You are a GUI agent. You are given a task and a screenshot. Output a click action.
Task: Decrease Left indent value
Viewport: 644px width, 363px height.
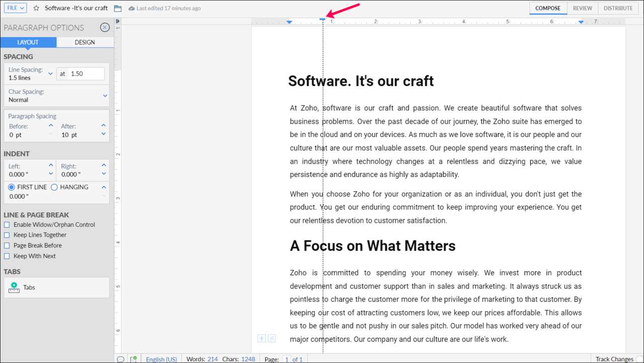(x=51, y=173)
